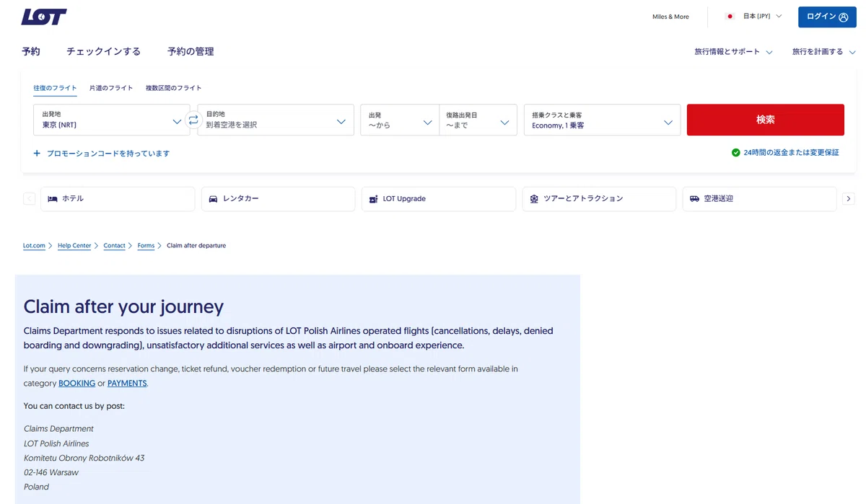Click the レンタカー service card
The image size is (866, 504).
[x=278, y=199]
